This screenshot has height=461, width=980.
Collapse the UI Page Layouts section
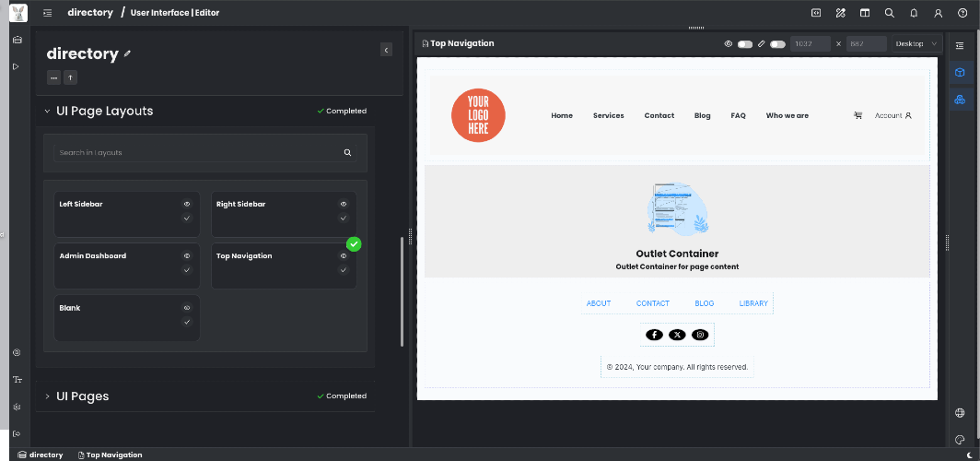click(x=47, y=112)
